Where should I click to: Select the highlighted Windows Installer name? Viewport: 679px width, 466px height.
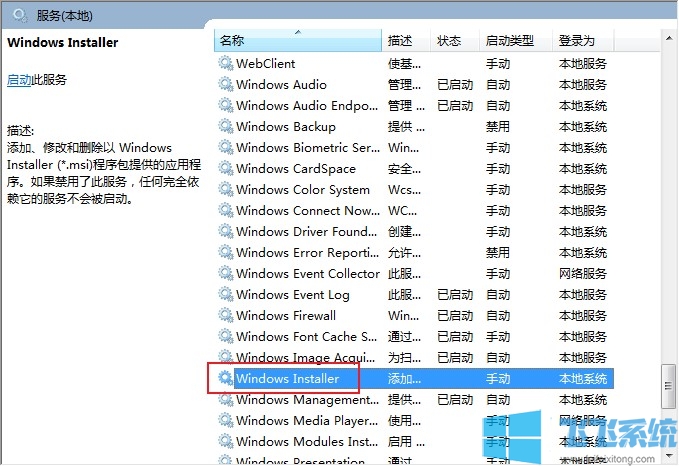pos(288,379)
